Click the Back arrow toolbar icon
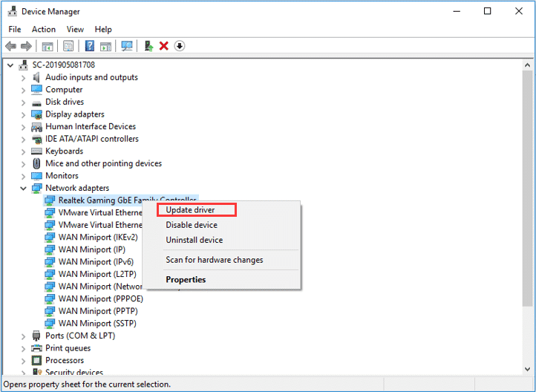Viewport: 536px width, 392px height. [x=10, y=46]
